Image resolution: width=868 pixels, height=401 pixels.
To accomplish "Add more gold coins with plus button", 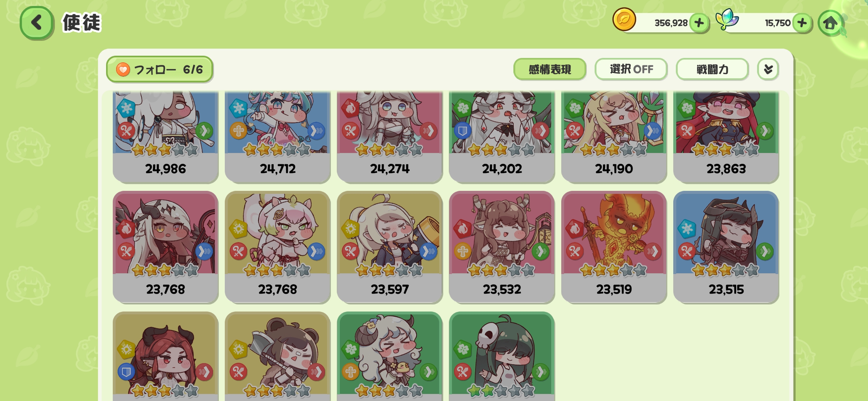I will click(699, 23).
